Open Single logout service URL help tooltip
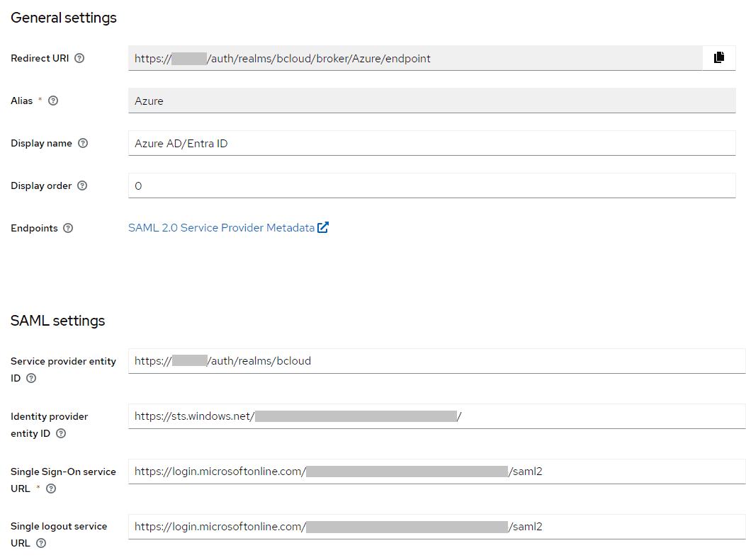 (x=41, y=543)
